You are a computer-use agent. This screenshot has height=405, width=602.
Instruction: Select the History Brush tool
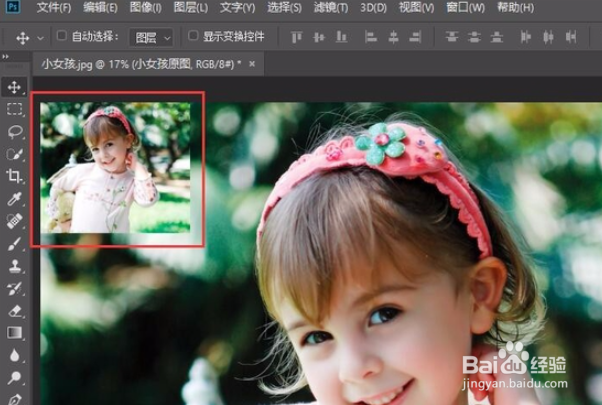[14, 288]
